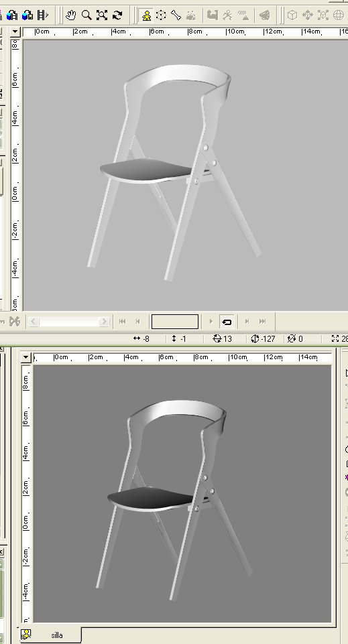Screen dimensions: 348x644
Task: Click the film strip render icon
Action: click(42, 15)
